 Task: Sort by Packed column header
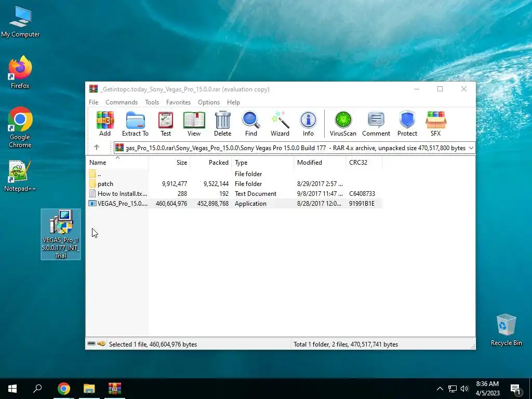click(x=210, y=163)
